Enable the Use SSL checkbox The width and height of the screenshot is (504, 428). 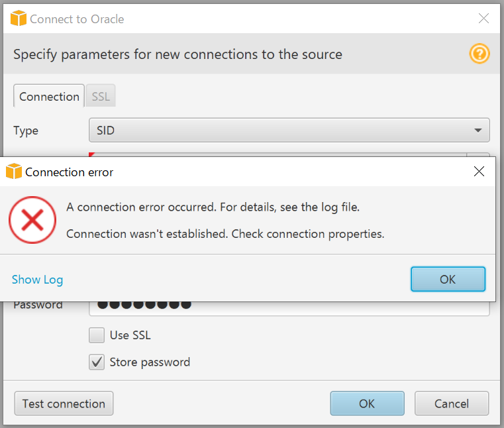pos(97,335)
